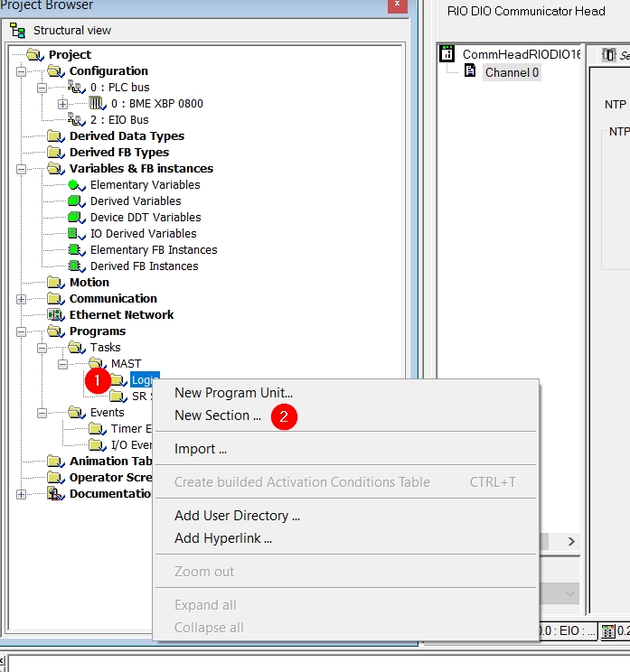Click the BME XBP 0800 rack icon
Viewport: 630px width, 672px height.
tap(98, 104)
